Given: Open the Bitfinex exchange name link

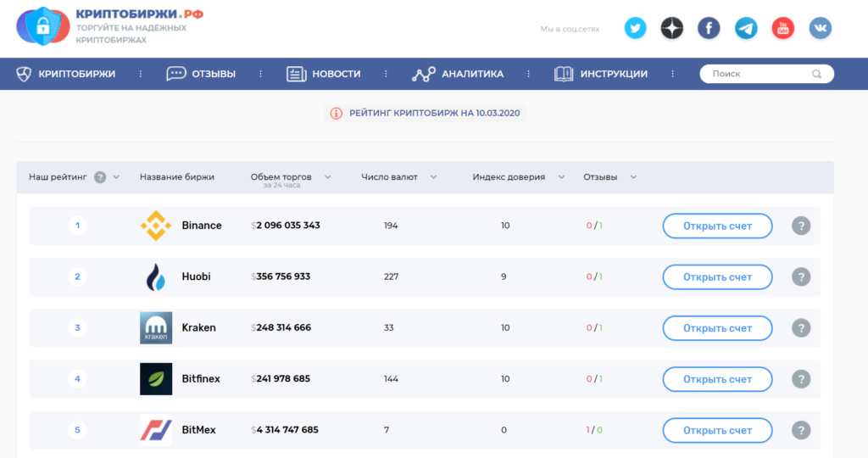Looking at the screenshot, I should tap(201, 379).
